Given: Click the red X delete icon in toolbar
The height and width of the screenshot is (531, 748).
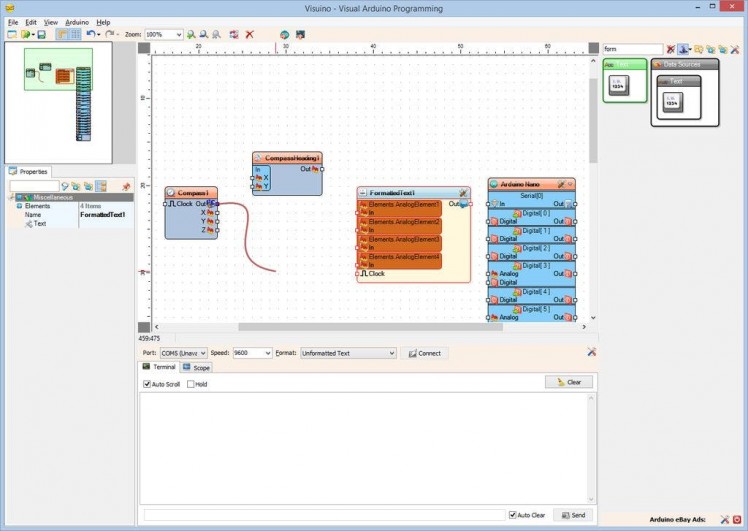Looking at the screenshot, I should tap(249, 34).
